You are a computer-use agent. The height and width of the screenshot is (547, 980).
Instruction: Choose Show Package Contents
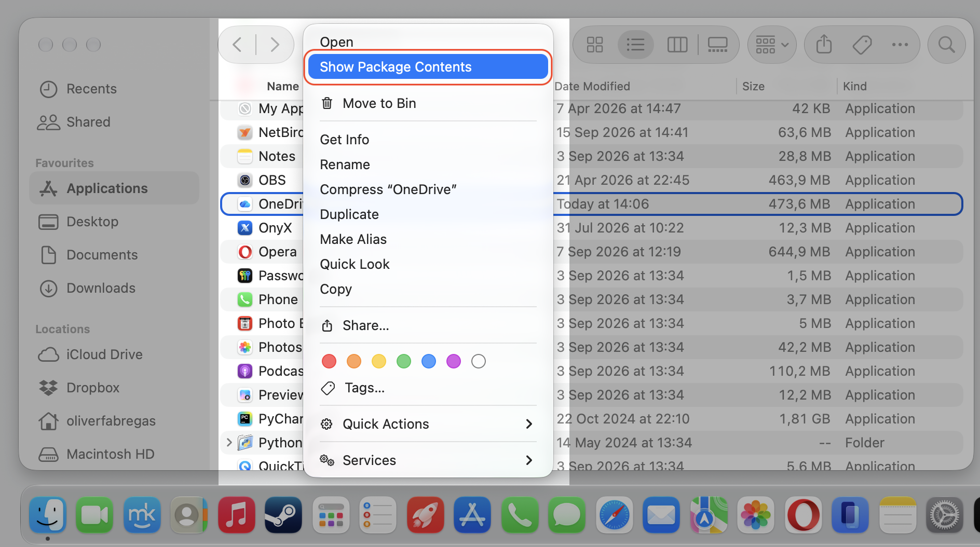click(x=428, y=67)
